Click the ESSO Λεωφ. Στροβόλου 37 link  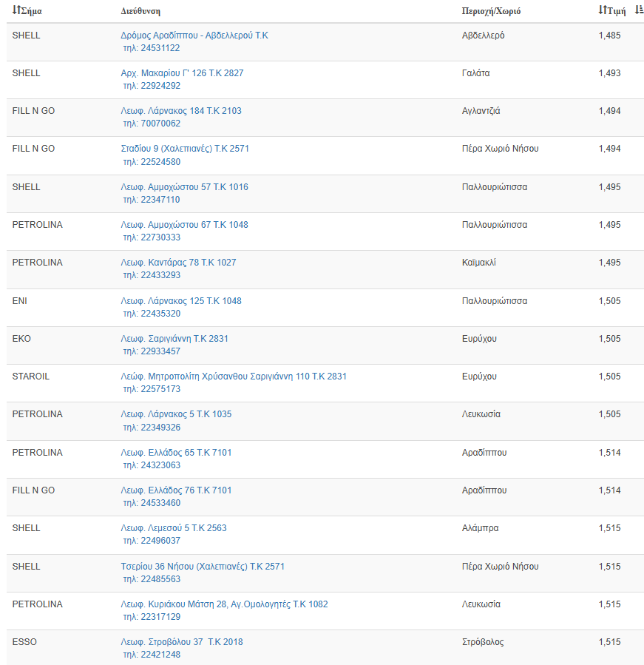coord(182,642)
